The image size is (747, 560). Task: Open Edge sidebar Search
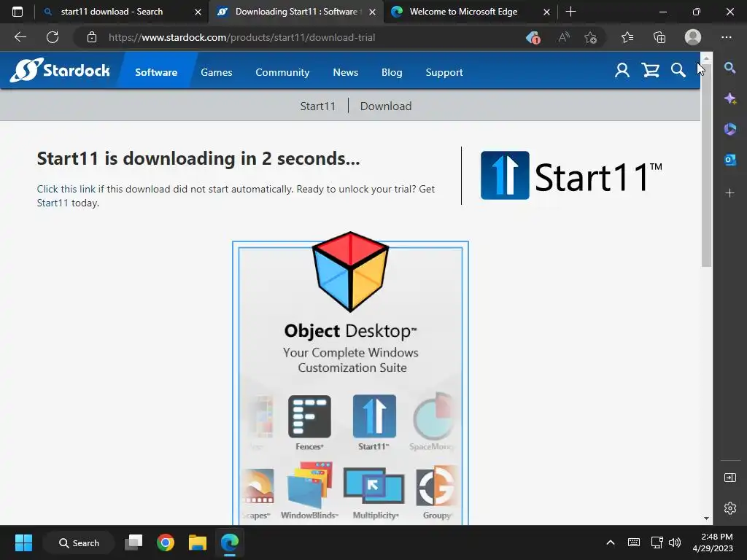pyautogui.click(x=729, y=68)
